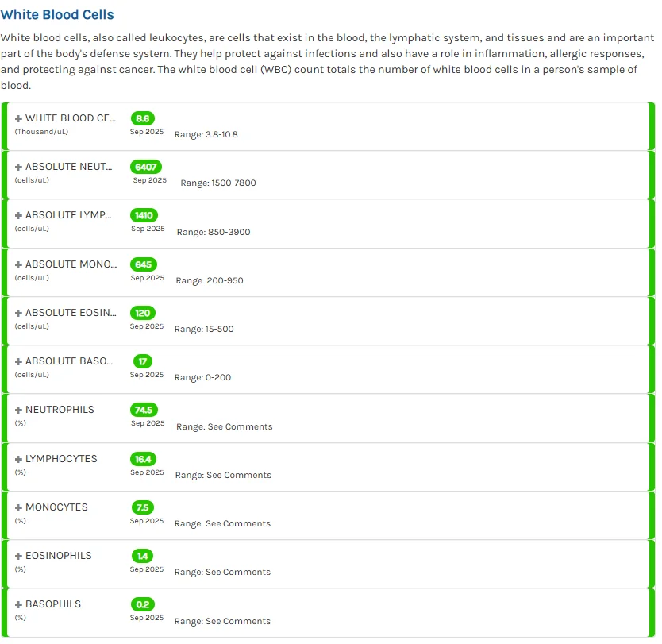Select the BASOPHILS test name

point(52,604)
